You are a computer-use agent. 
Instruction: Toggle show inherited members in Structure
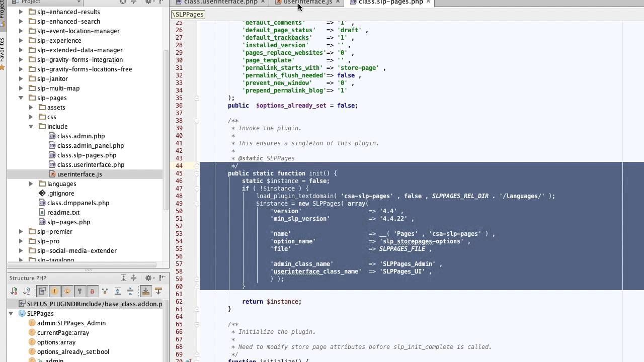click(x=42, y=291)
